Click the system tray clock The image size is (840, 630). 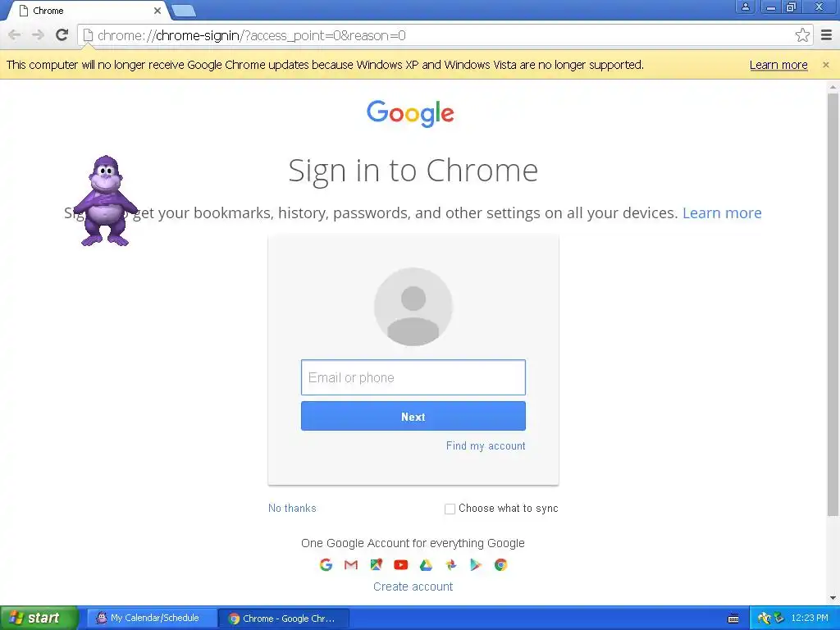click(810, 618)
